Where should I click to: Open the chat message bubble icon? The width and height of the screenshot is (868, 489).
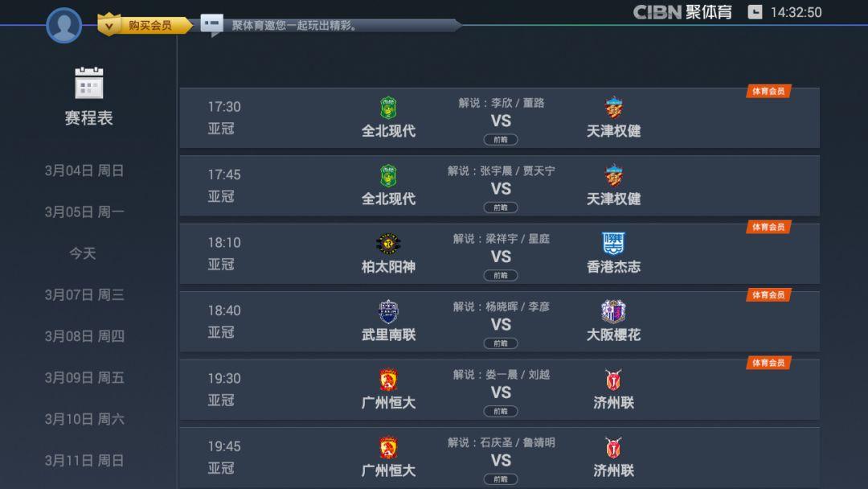(x=211, y=24)
